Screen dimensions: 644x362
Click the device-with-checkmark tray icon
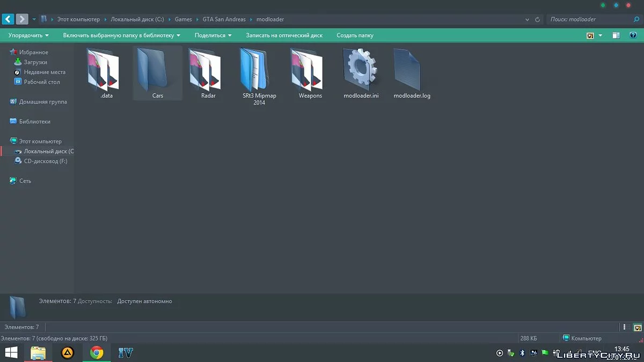coord(511,353)
